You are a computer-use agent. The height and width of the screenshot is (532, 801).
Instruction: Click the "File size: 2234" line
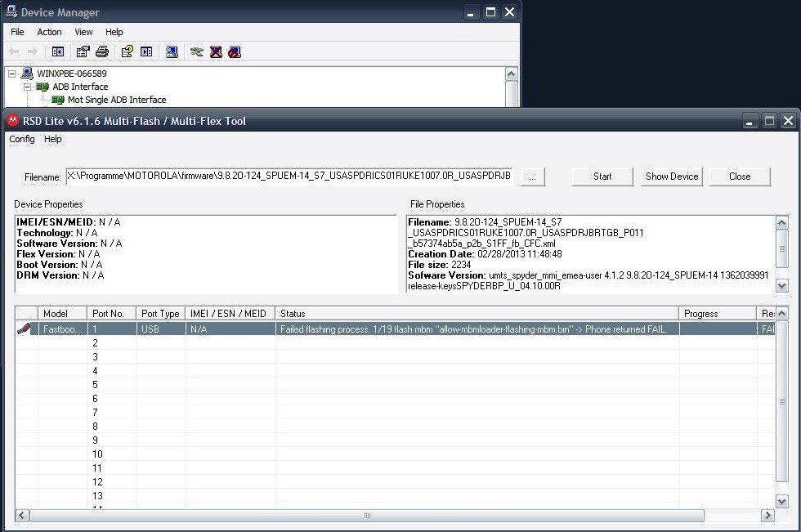440,265
